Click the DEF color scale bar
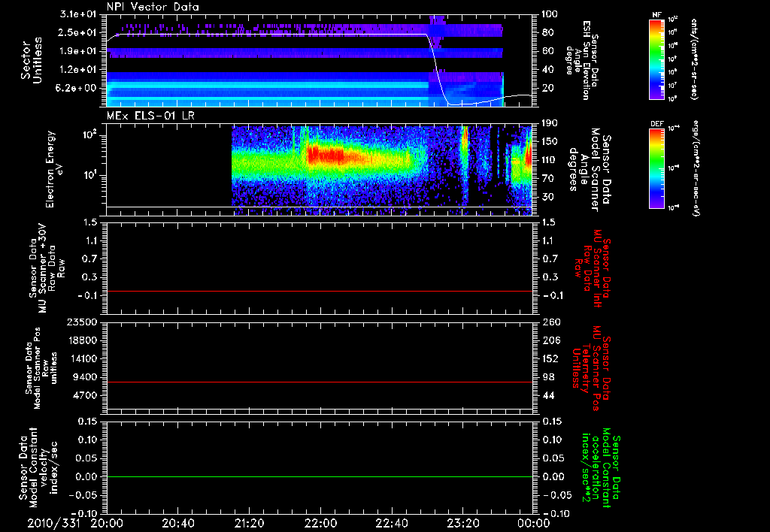Viewport: 770px width, 532px height. point(657,168)
